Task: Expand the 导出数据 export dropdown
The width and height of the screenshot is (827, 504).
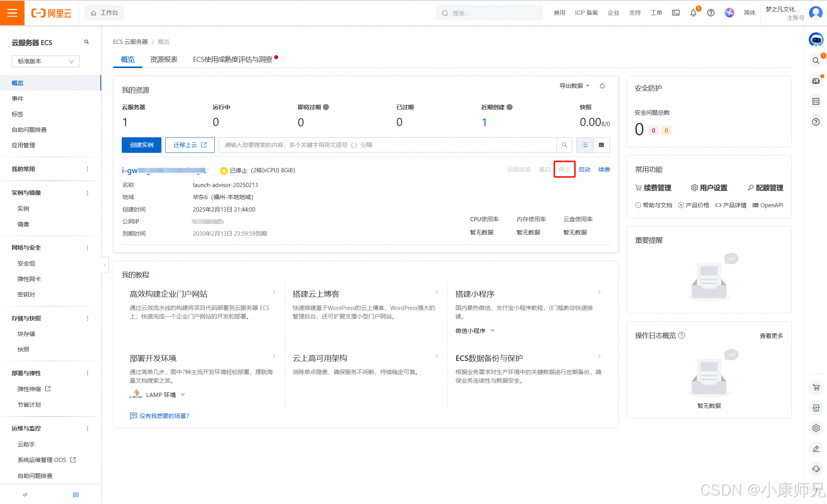Action: click(574, 86)
